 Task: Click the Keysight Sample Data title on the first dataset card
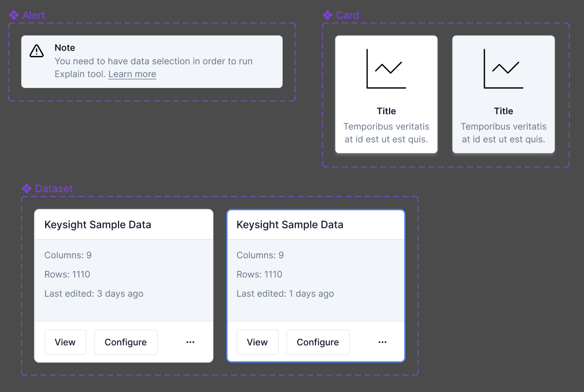(x=98, y=225)
